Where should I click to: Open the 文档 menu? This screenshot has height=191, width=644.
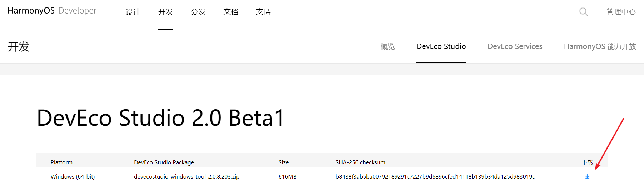point(231,12)
